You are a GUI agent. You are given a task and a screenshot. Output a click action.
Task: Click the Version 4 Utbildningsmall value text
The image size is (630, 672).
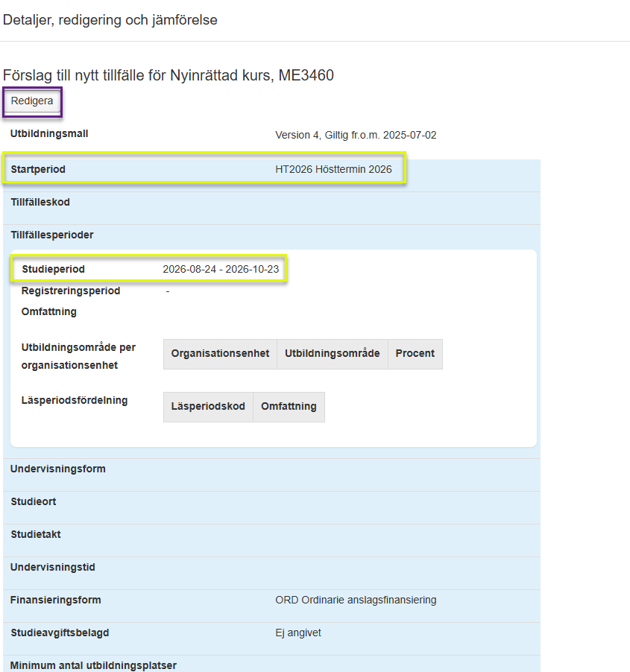click(x=356, y=136)
